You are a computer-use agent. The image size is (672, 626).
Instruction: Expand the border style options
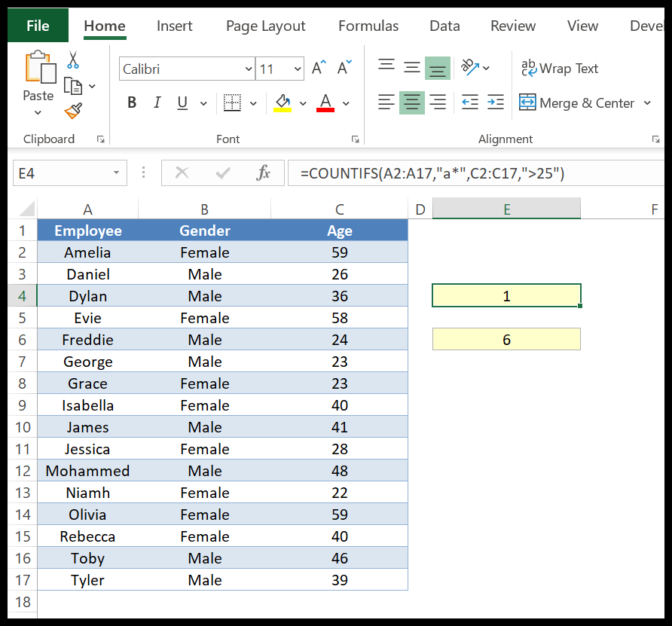[252, 102]
